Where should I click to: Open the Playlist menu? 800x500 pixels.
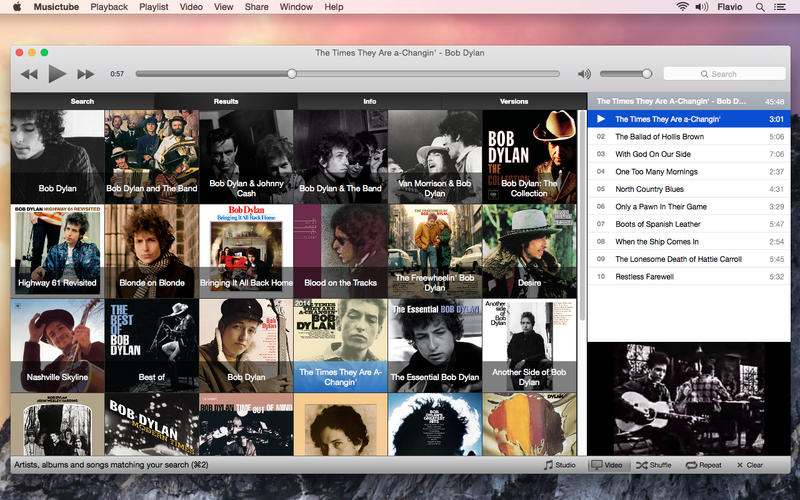pyautogui.click(x=154, y=7)
